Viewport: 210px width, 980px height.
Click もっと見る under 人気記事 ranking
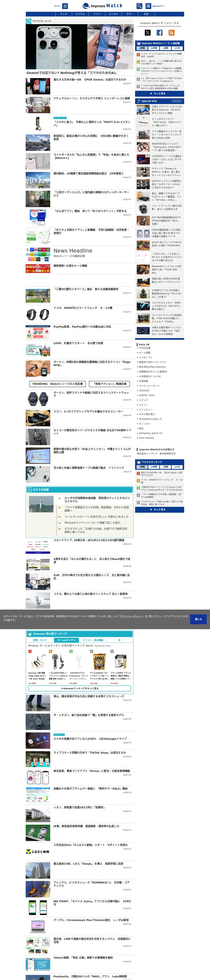point(160,93)
